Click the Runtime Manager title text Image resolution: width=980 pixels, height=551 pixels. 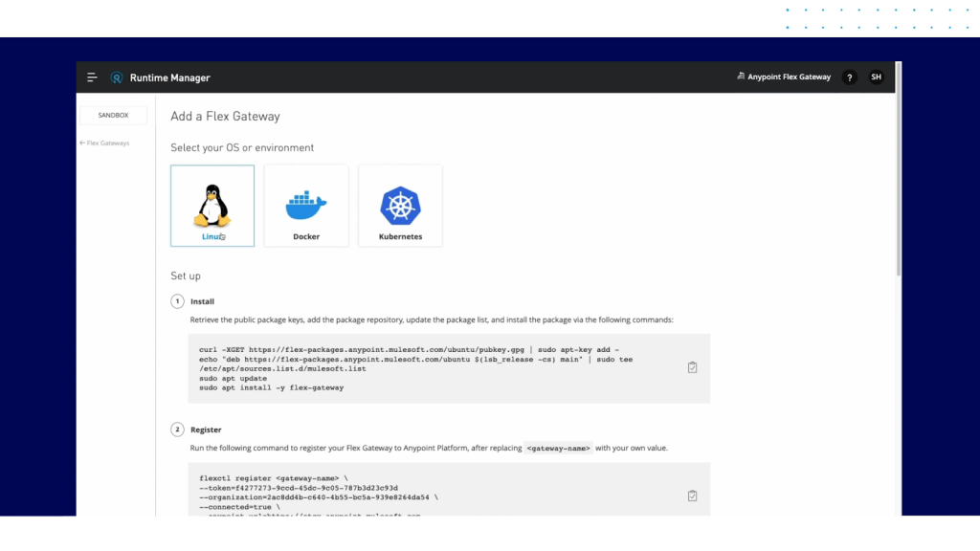[170, 77]
